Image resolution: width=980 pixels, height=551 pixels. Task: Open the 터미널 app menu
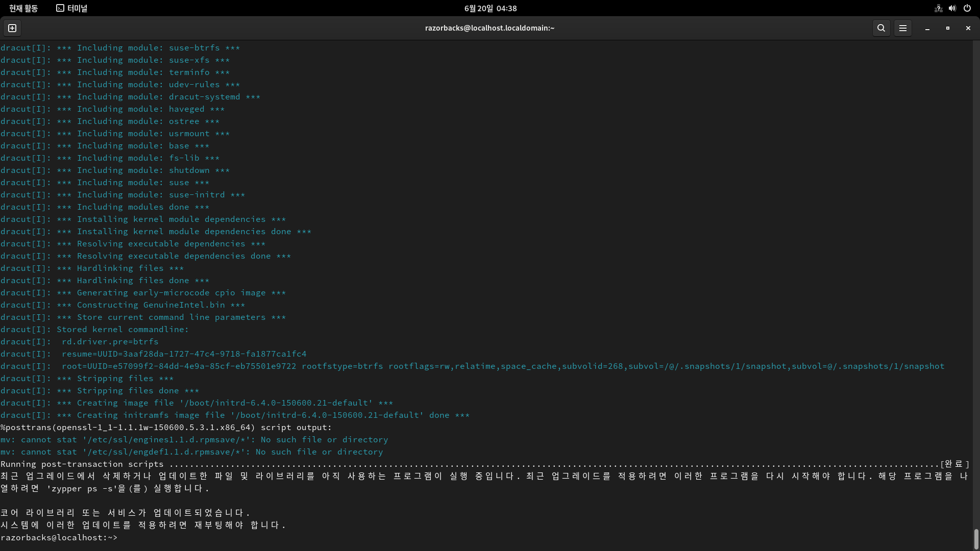coord(72,8)
